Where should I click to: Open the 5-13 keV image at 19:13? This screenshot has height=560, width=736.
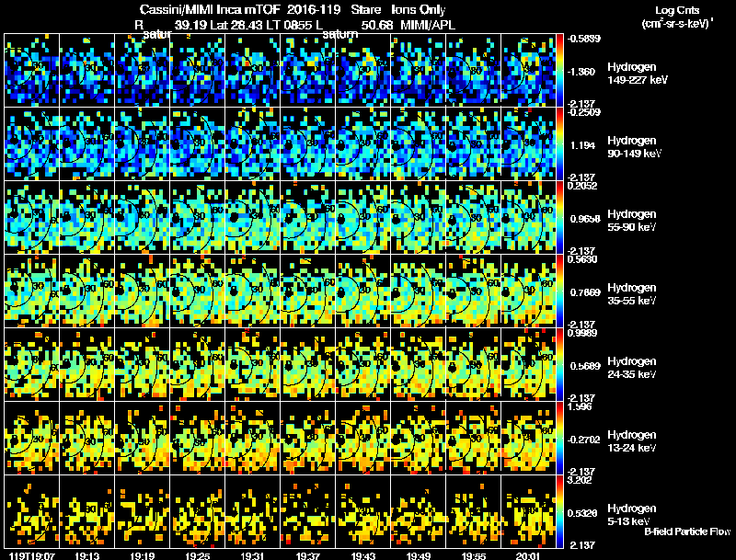[x=86, y=512]
